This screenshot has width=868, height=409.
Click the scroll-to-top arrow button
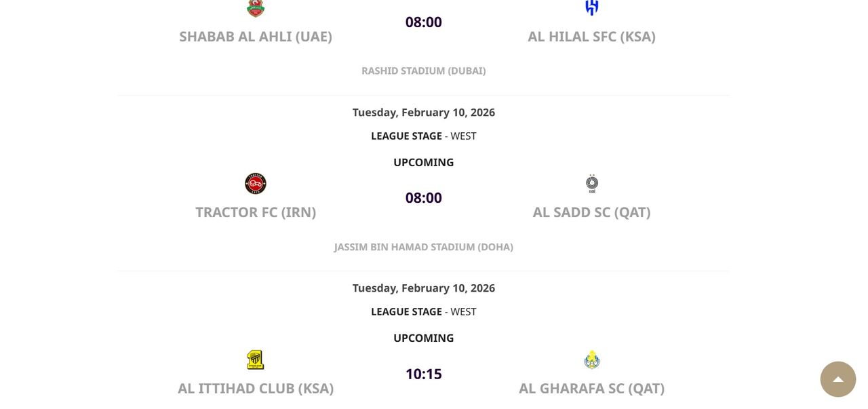[838, 379]
